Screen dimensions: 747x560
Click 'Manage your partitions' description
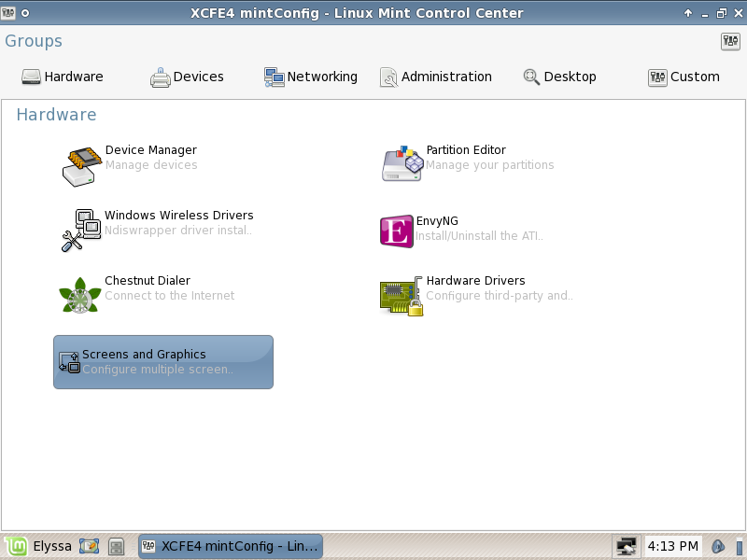(x=489, y=165)
